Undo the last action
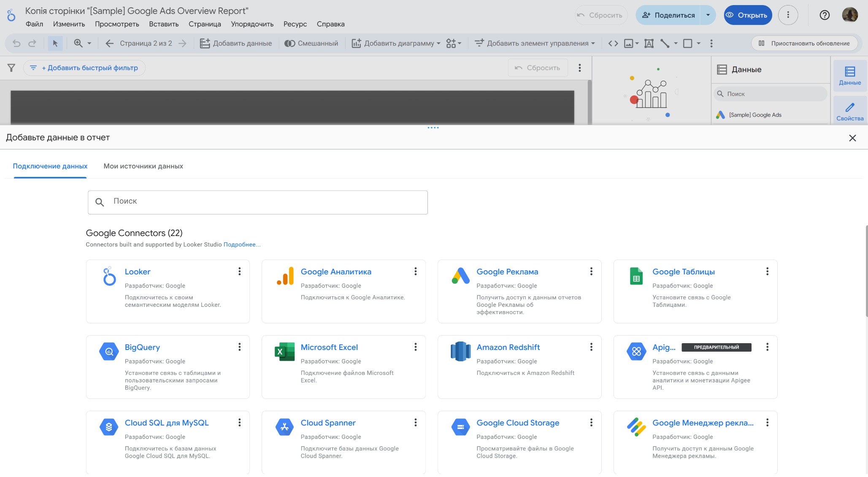868x477 pixels. coord(16,43)
